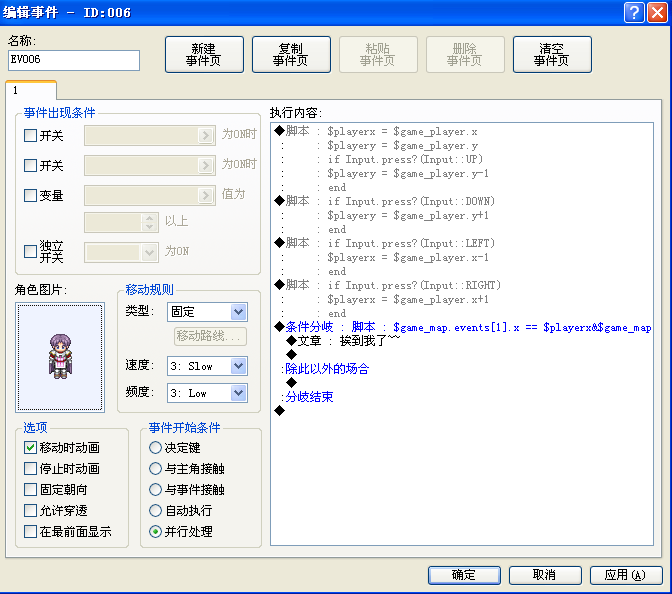The image size is (672, 594).
Task: Open the 频度 dropdown showing 3: Low
Action: 207,393
